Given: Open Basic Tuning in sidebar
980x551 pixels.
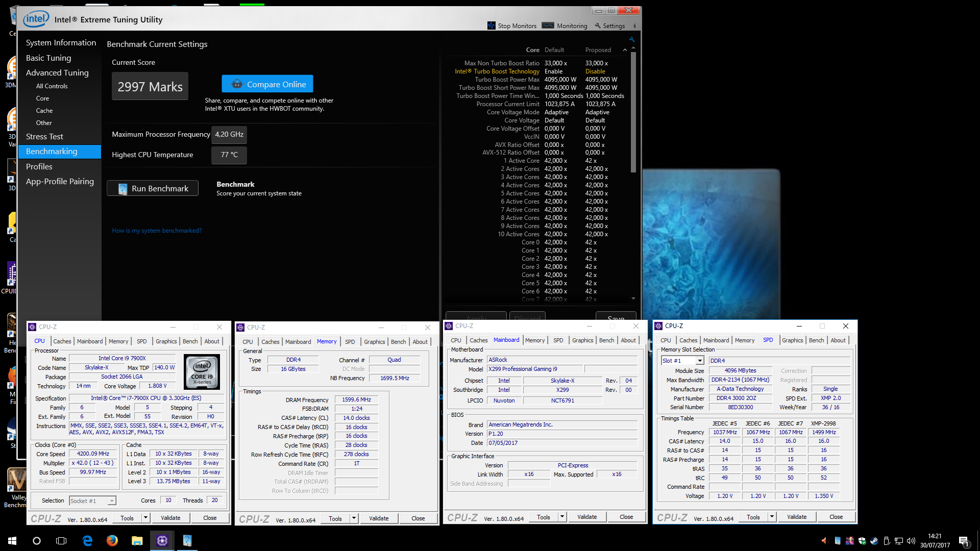Looking at the screenshot, I should point(48,58).
